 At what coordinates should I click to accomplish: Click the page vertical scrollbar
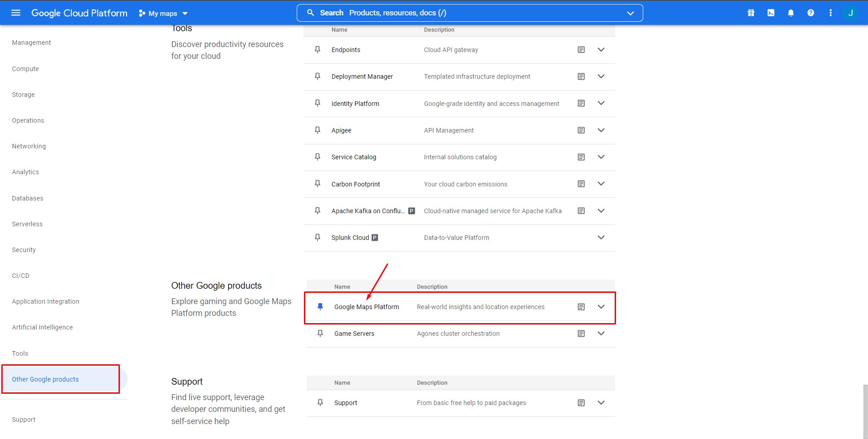[x=865, y=412]
